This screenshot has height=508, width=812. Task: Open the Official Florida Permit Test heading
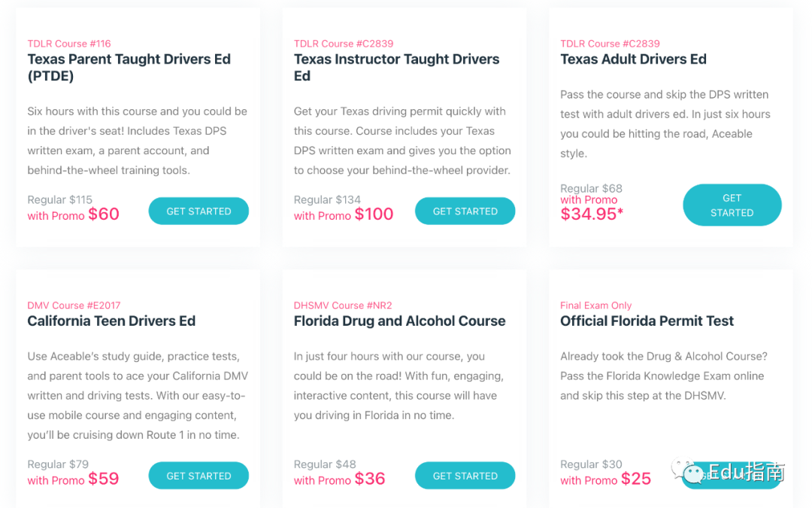pyautogui.click(x=647, y=321)
